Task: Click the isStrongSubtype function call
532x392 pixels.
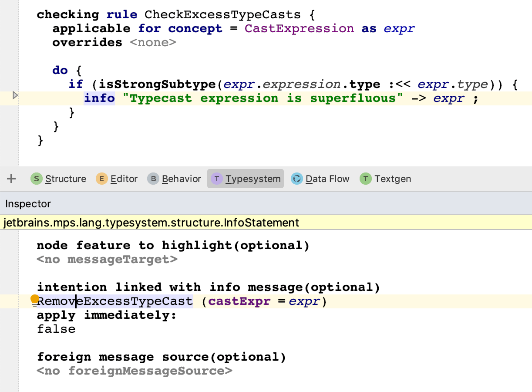Action: tap(157, 84)
